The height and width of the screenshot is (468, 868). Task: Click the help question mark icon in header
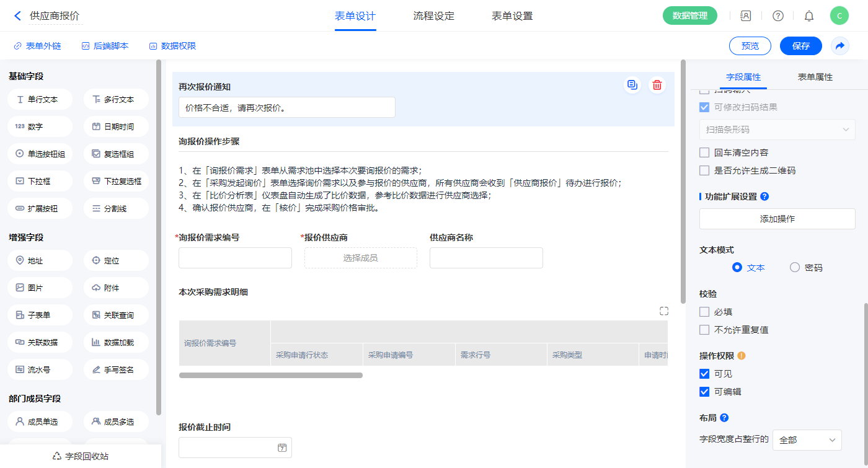point(777,16)
